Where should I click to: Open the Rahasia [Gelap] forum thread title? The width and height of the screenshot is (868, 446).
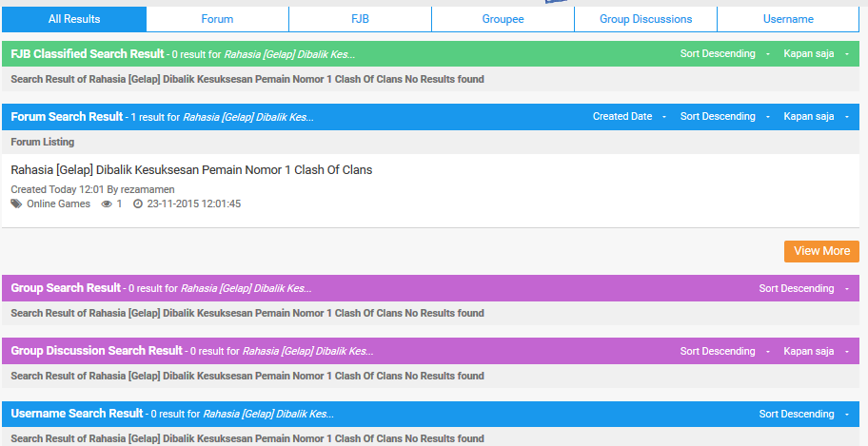(191, 170)
